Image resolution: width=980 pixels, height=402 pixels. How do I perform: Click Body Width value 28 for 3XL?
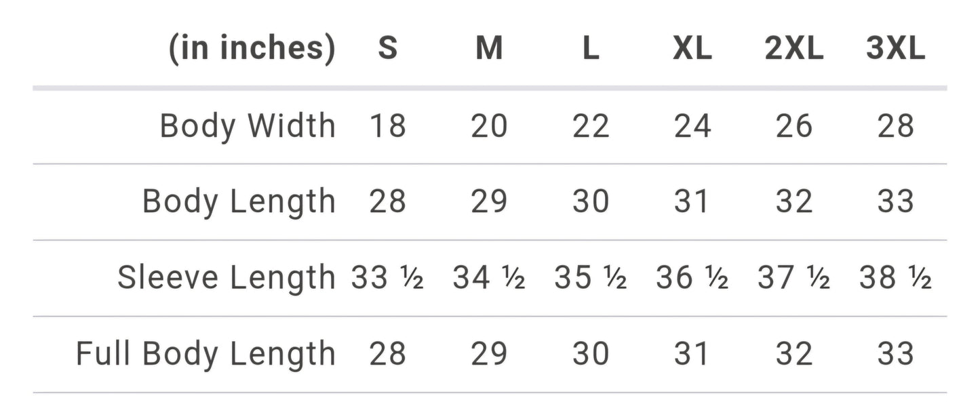click(896, 126)
